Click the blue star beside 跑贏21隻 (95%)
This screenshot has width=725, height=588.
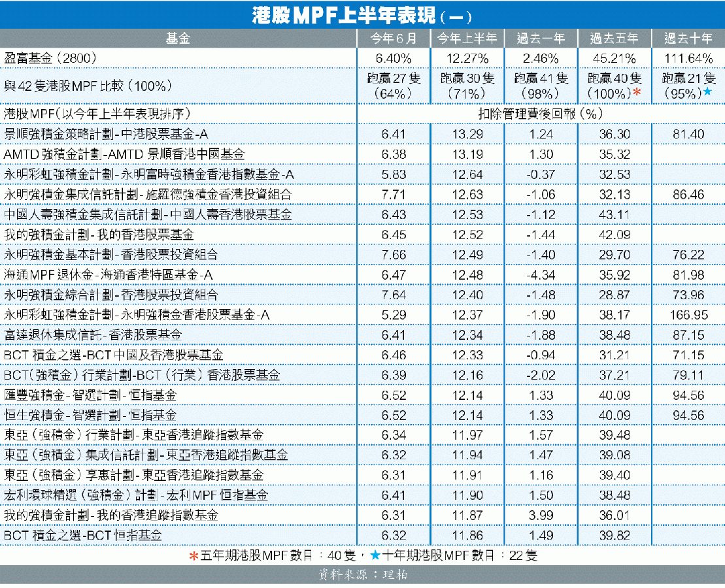click(x=707, y=93)
